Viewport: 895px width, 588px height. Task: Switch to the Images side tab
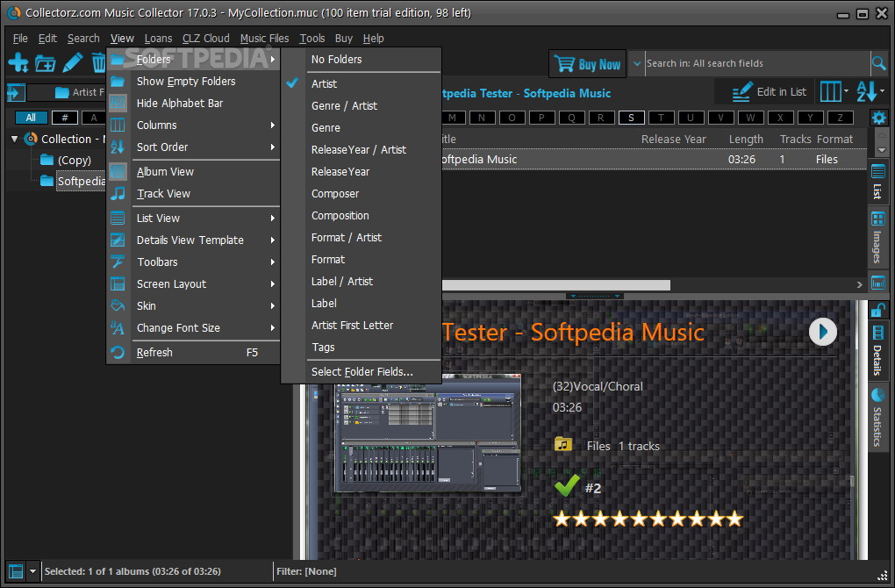[x=877, y=238]
